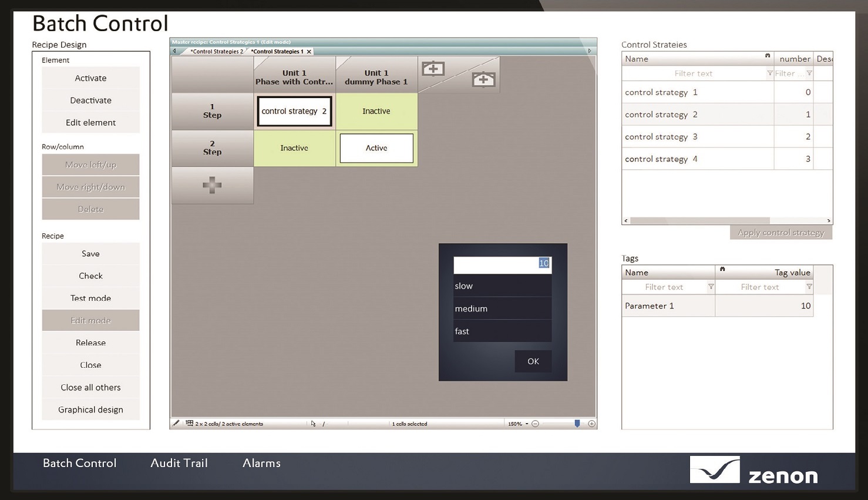Open the Audit Trail menu
The width and height of the screenshot is (868, 500).
179,463
